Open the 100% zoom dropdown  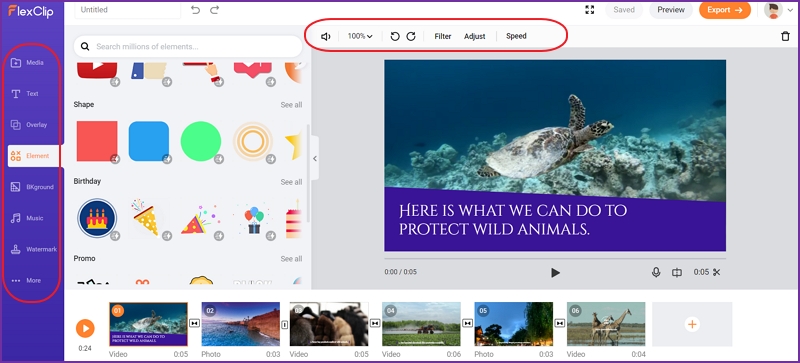[x=360, y=36]
